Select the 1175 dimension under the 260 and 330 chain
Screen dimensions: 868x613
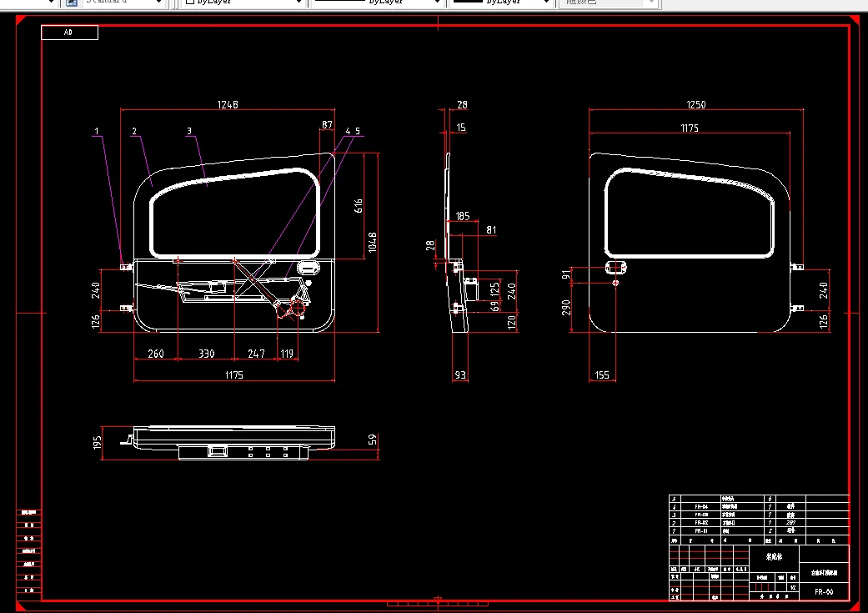pyautogui.click(x=234, y=374)
